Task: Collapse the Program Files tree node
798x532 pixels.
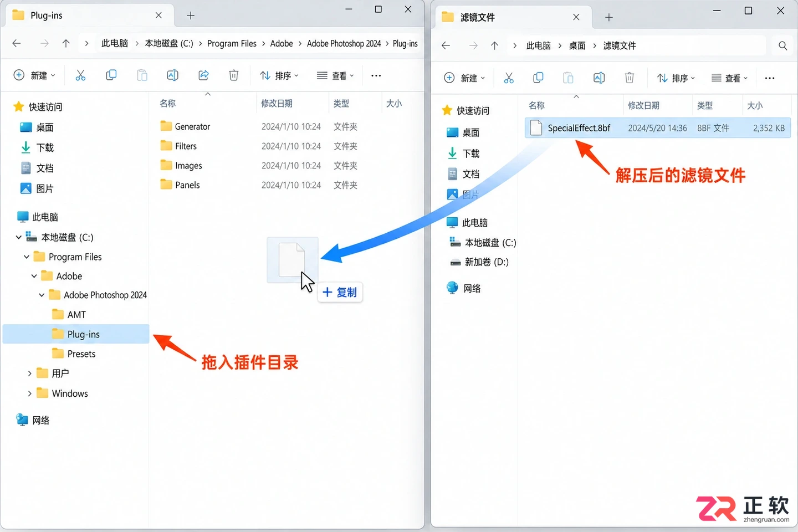Action: (27, 257)
